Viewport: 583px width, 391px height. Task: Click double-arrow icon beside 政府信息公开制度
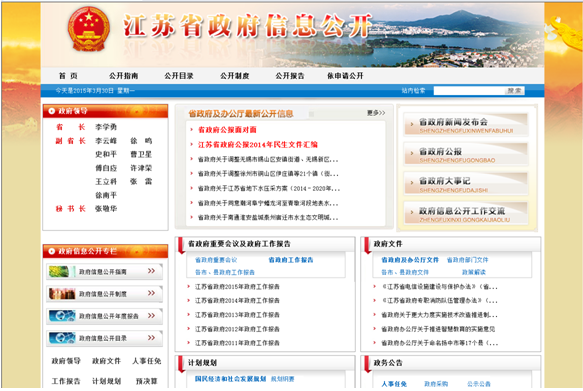pyautogui.click(x=151, y=293)
